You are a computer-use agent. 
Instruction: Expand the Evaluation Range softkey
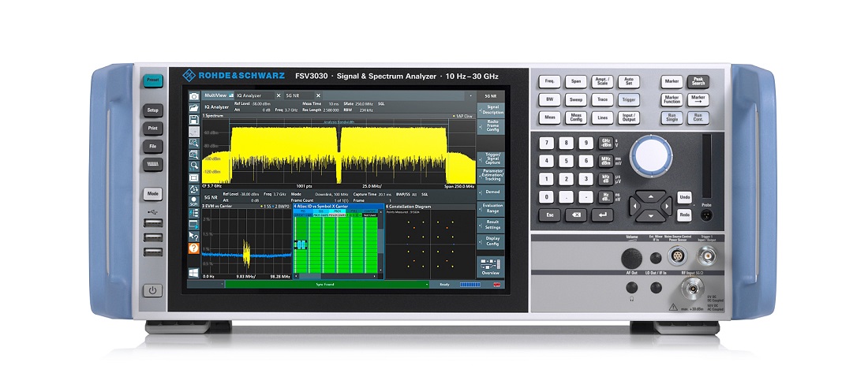[490, 208]
